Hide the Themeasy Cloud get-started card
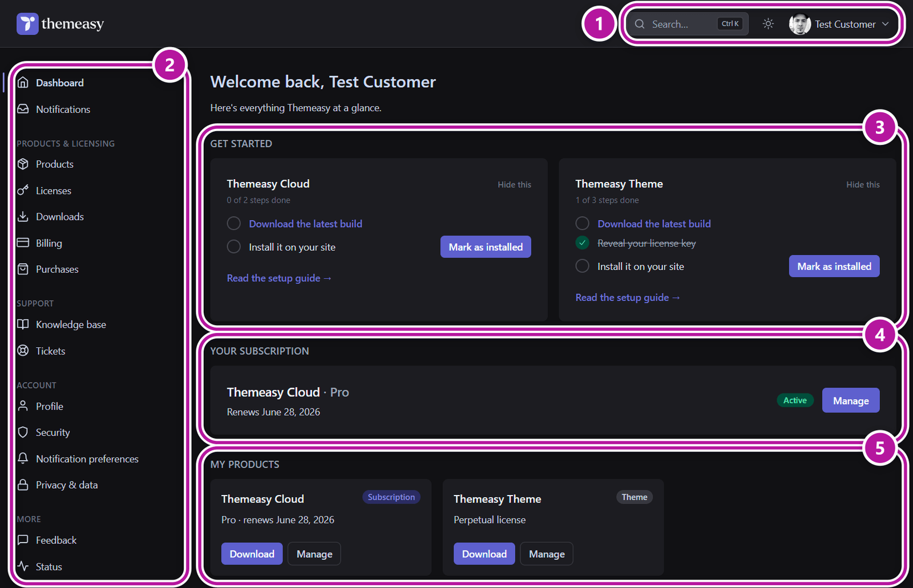Screen dimensions: 913x588 [514, 185]
